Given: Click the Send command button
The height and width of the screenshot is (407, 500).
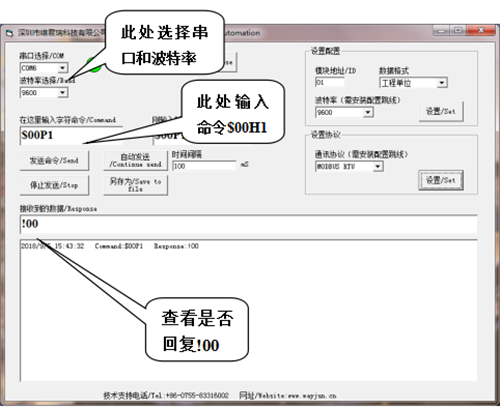Looking at the screenshot, I should coord(54,161).
